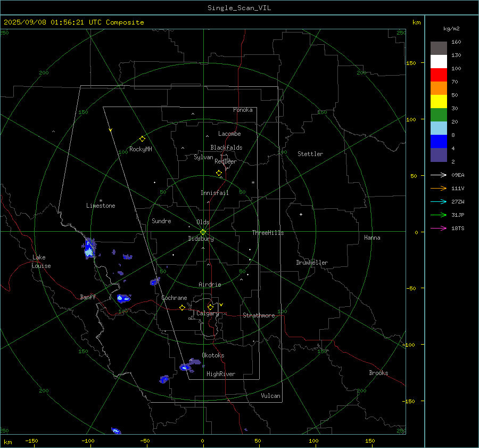Click the RockyMH label
The height and width of the screenshot is (448, 479).
pyautogui.click(x=141, y=149)
